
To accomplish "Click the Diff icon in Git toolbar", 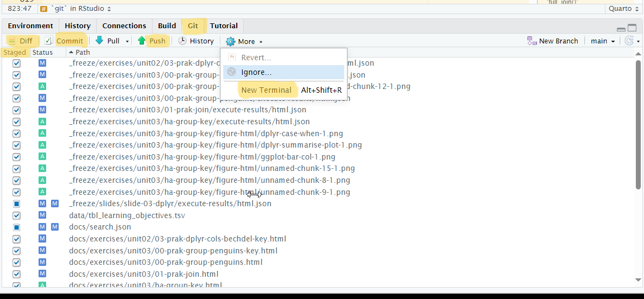I will pos(12,41).
